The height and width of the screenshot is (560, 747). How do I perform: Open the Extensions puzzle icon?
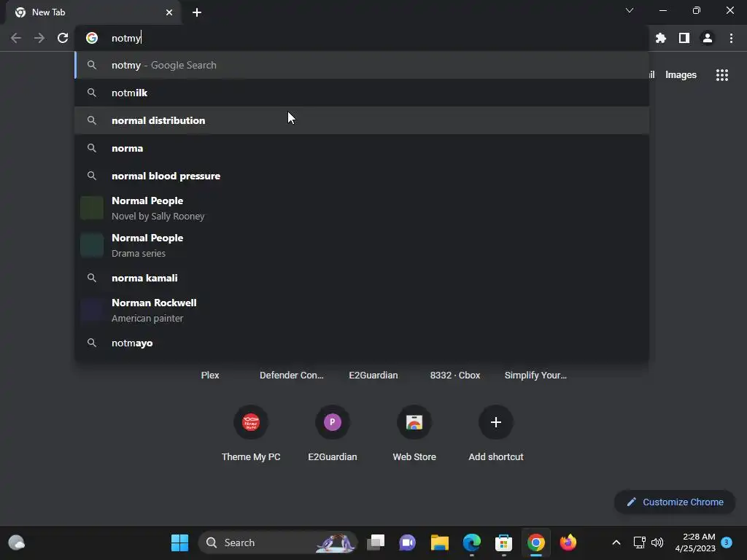pos(660,38)
